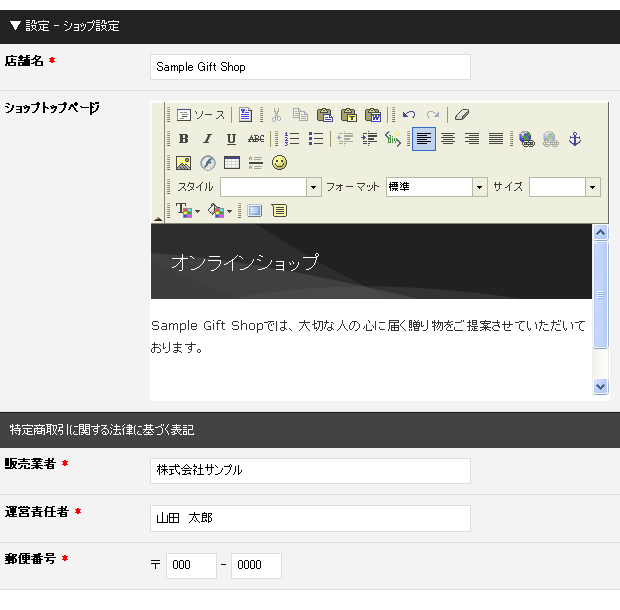
Task: Toggle underline formatting
Action: tap(232, 139)
